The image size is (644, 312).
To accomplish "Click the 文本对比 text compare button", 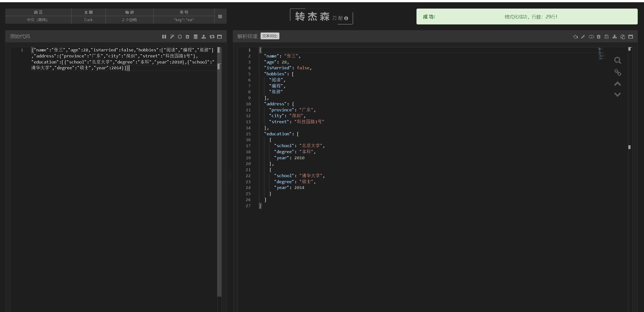I will 270,36.
